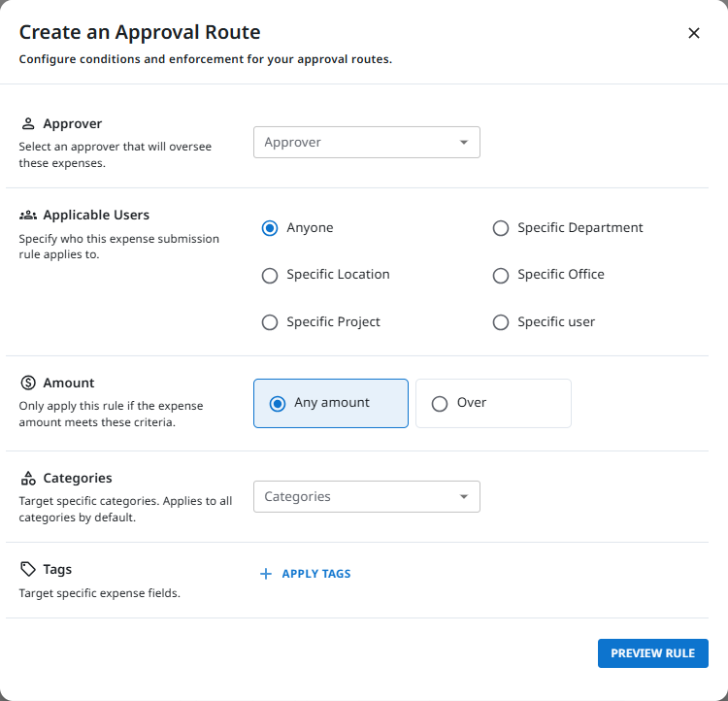
Task: Open the Categories dropdown
Action: pos(367,496)
